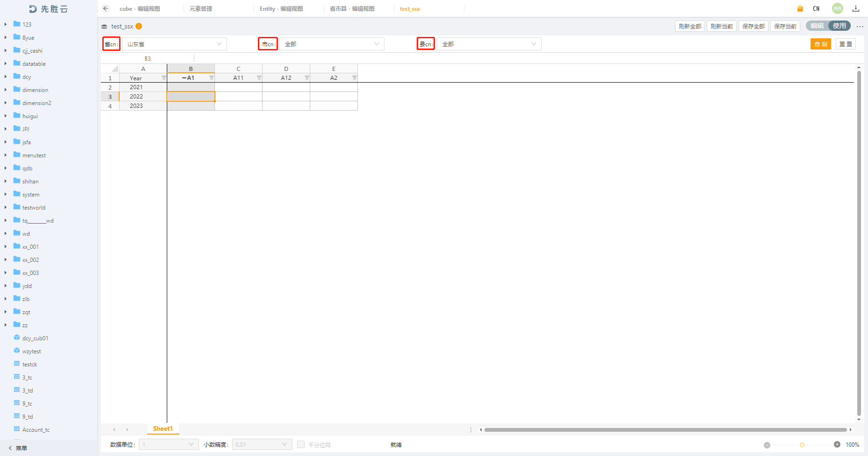
Task: Click the B3 cell name box
Action: 148,58
